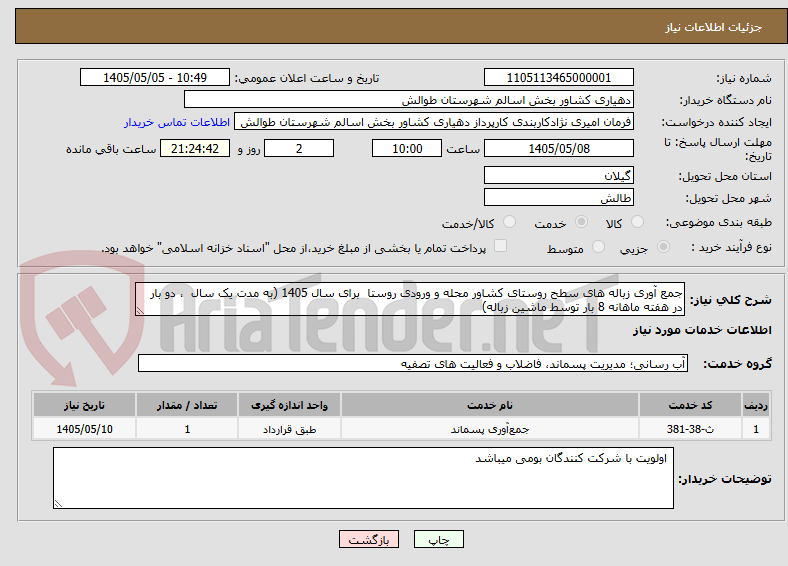
Task: Click service name cell جمع‌آوری پسماند
Action: pos(489,429)
